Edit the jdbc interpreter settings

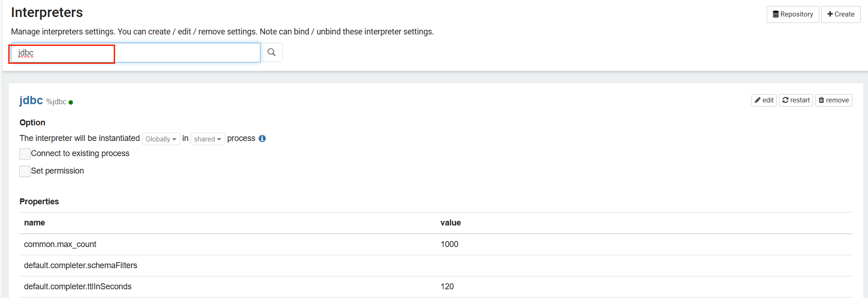pos(764,100)
